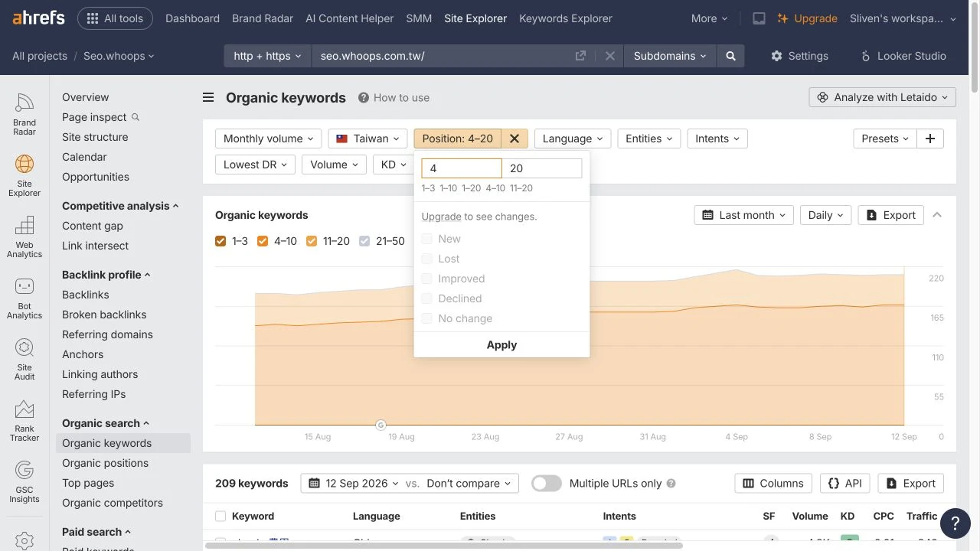Toggle the 1–3 positions checkbox
The height and width of the screenshot is (551, 980).
point(220,241)
